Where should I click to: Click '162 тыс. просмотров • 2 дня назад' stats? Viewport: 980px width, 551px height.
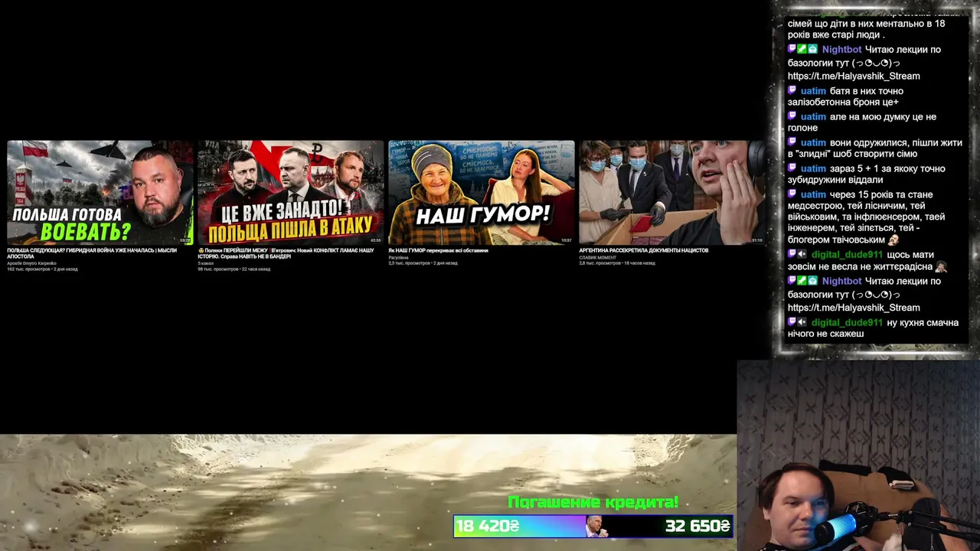(x=42, y=269)
